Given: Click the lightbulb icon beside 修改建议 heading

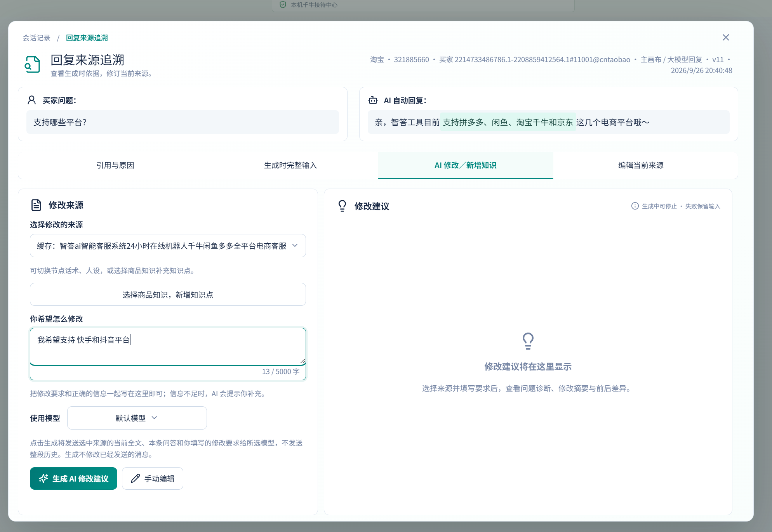Looking at the screenshot, I should [x=342, y=206].
